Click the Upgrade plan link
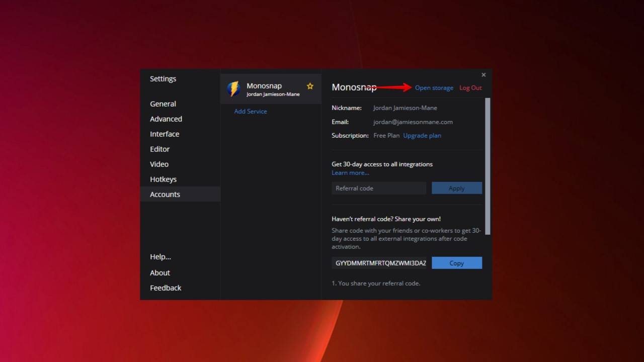Image resolution: width=644 pixels, height=362 pixels. [422, 136]
